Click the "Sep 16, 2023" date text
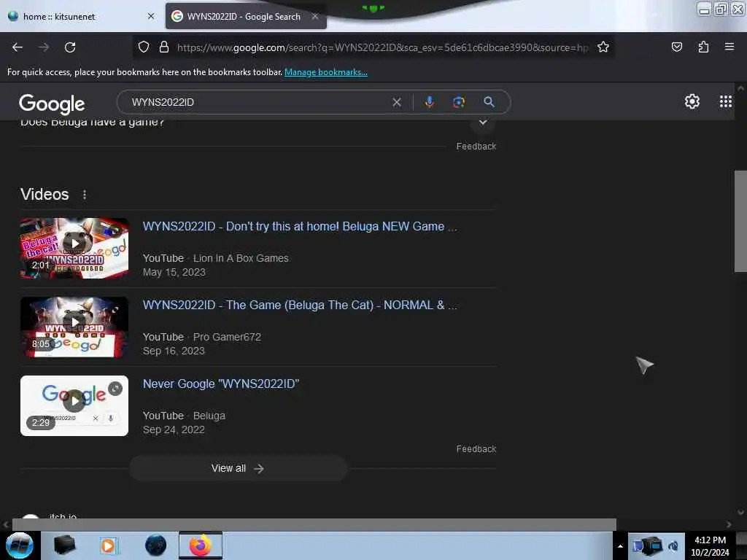 [x=174, y=351]
